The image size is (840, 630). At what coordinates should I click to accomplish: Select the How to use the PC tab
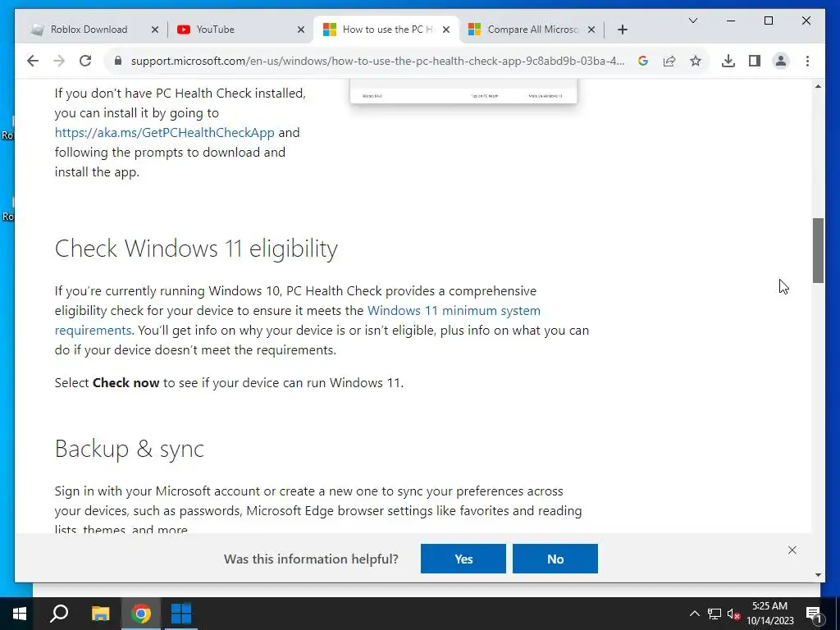pos(383,30)
